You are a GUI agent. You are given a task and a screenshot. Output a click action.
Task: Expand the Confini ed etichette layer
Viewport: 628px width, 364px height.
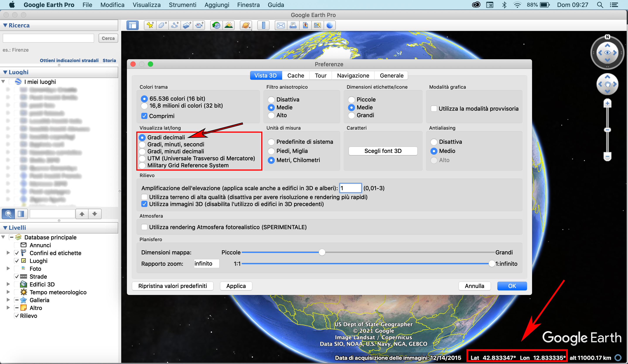[8, 253]
